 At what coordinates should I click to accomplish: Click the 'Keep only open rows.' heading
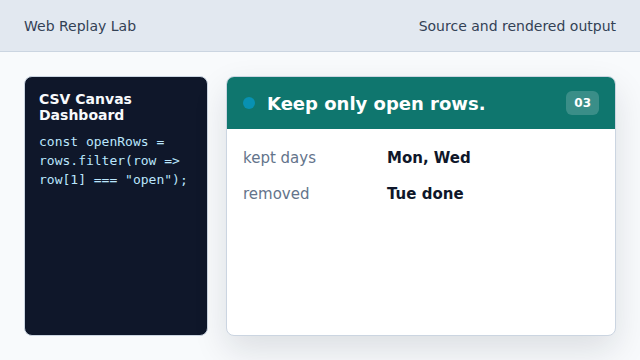point(376,104)
